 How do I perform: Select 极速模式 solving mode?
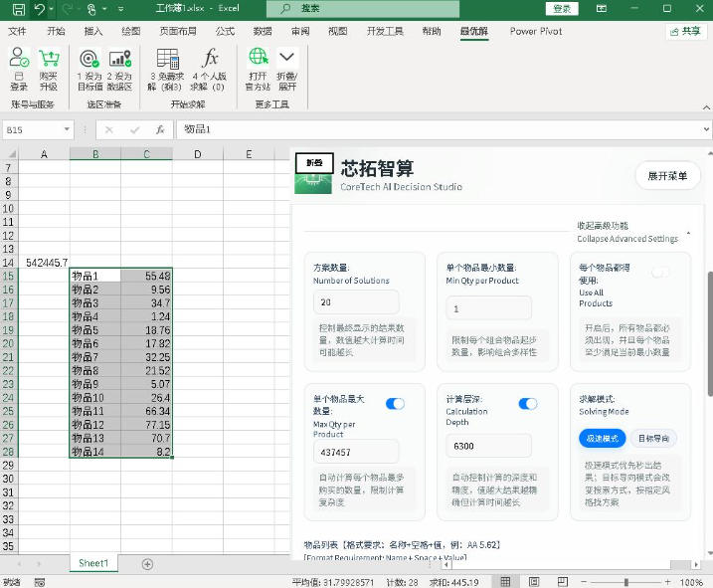[602, 439]
